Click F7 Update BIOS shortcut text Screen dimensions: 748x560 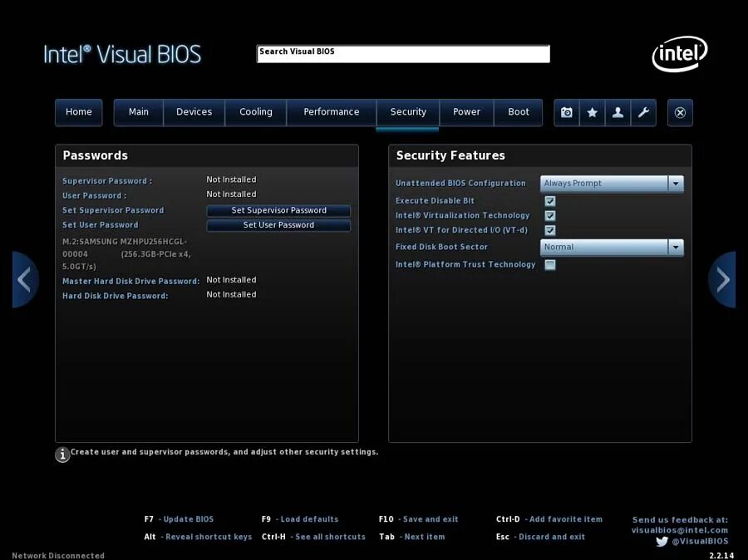[179, 519]
